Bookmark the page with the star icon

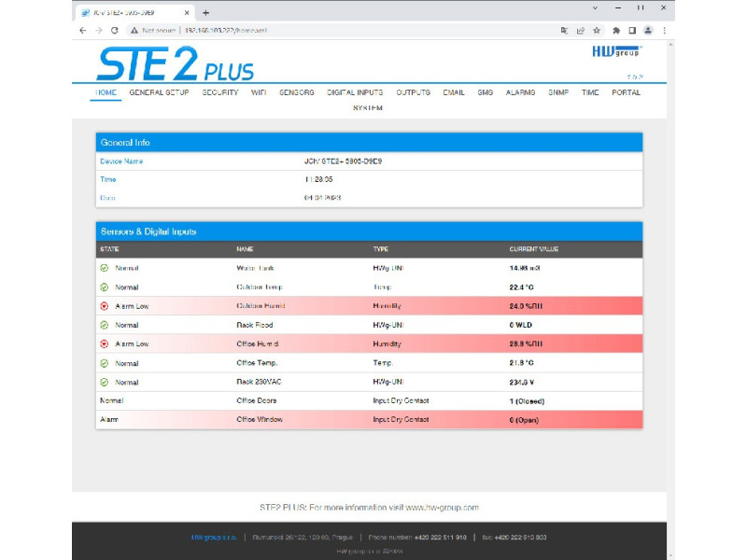pos(597,31)
